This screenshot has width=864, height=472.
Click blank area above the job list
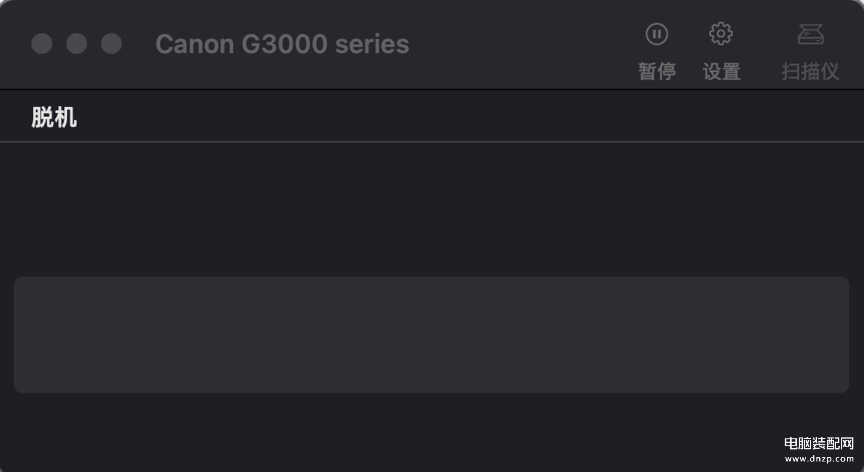(x=431, y=208)
